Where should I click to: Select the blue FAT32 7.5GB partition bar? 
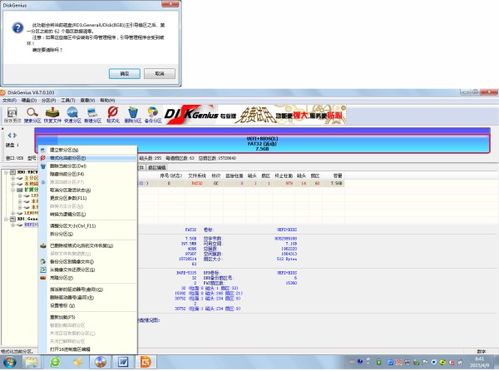[263, 144]
